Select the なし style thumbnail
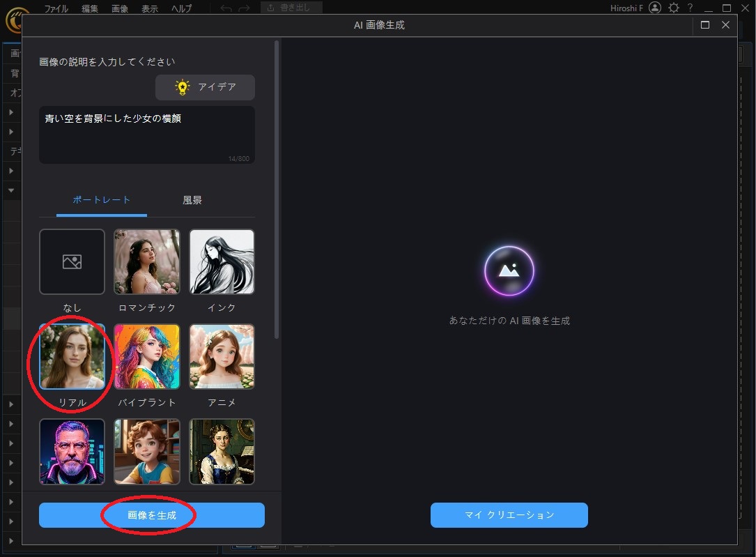 pos(72,262)
